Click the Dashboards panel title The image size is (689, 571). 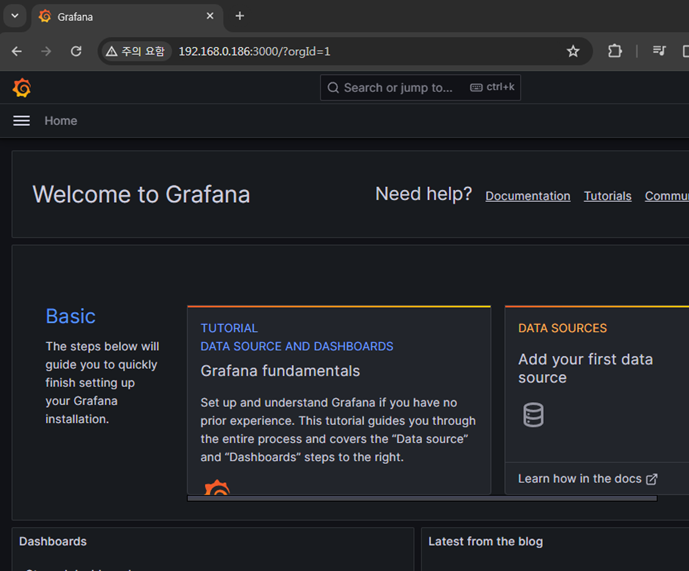coord(53,542)
